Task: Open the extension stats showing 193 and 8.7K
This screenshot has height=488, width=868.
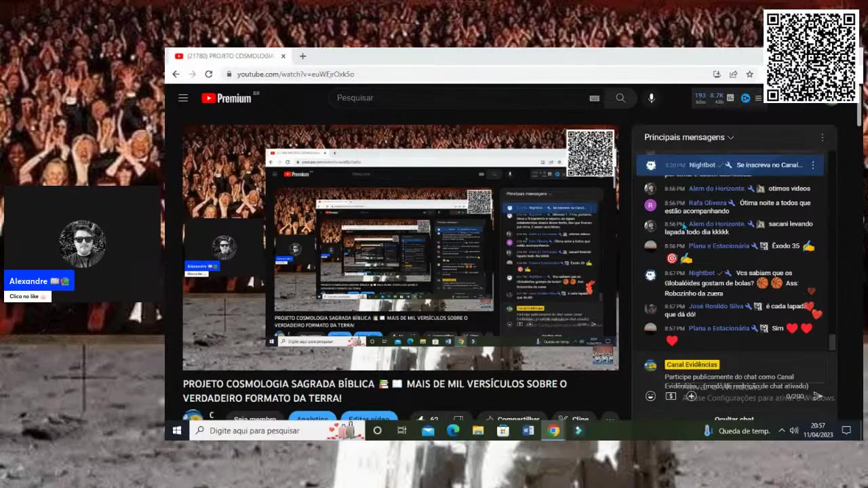Action: tap(709, 98)
